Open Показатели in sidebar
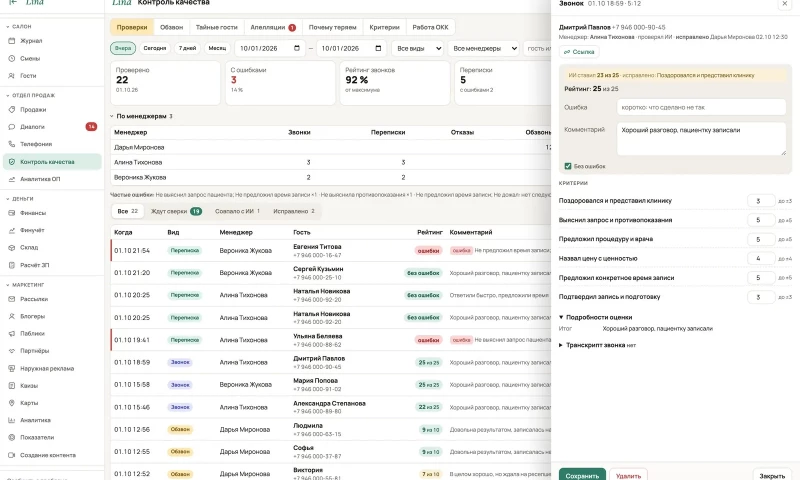The height and width of the screenshot is (480, 800). click(51, 437)
